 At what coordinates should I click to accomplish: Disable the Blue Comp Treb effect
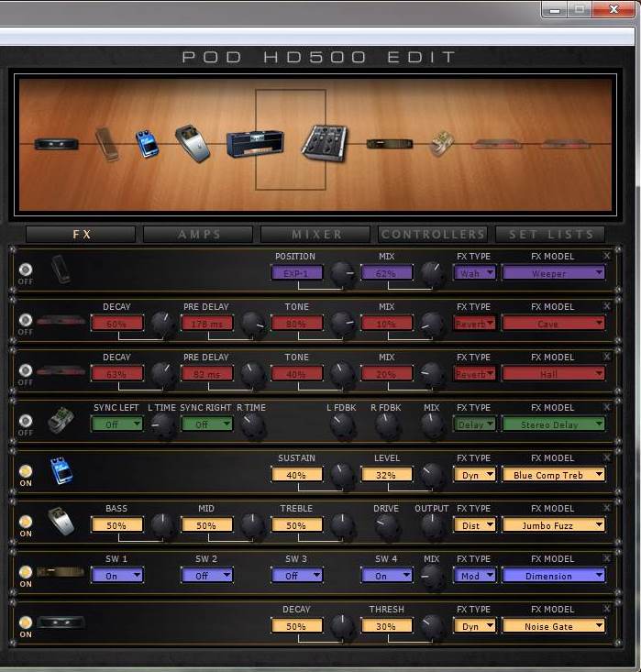pos(26,471)
